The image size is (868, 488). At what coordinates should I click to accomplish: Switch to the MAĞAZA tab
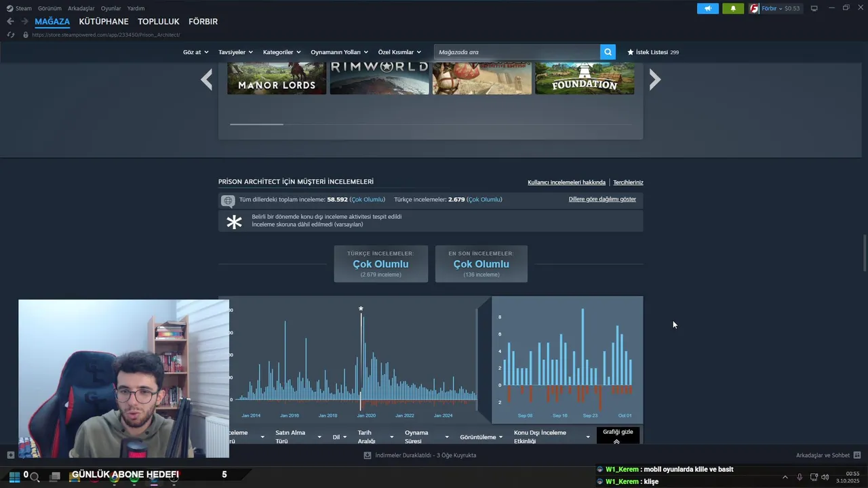pyautogui.click(x=52, y=22)
